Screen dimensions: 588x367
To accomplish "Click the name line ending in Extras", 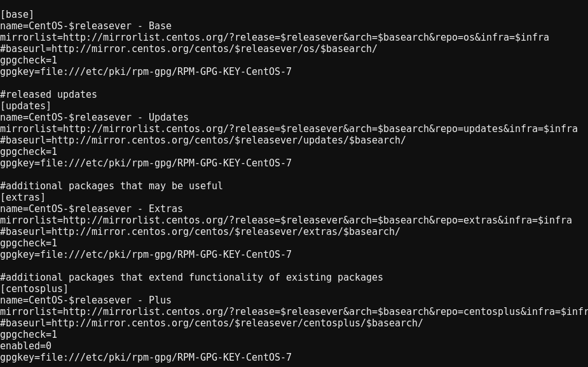I will [x=92, y=209].
